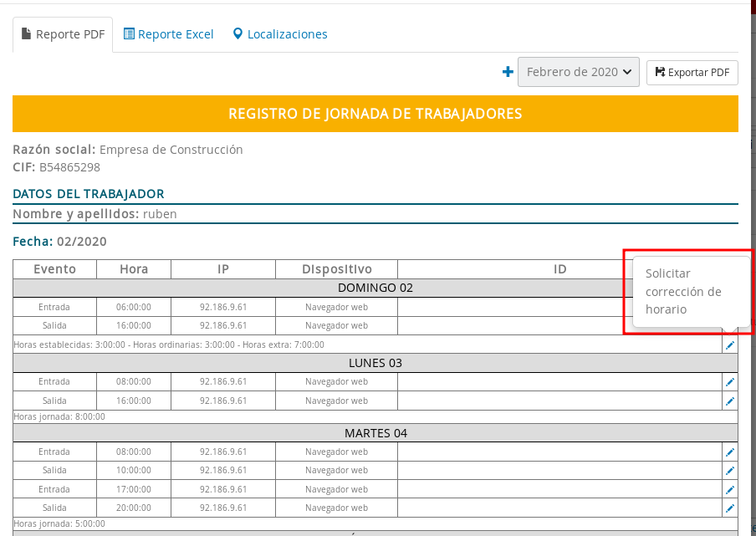
Task: Request correction for Martes 04 Salida 20:00:00
Action: pos(730,508)
